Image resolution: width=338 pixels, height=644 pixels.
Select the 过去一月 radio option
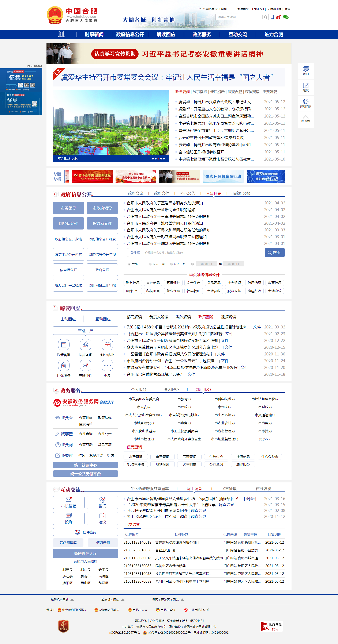point(171,264)
